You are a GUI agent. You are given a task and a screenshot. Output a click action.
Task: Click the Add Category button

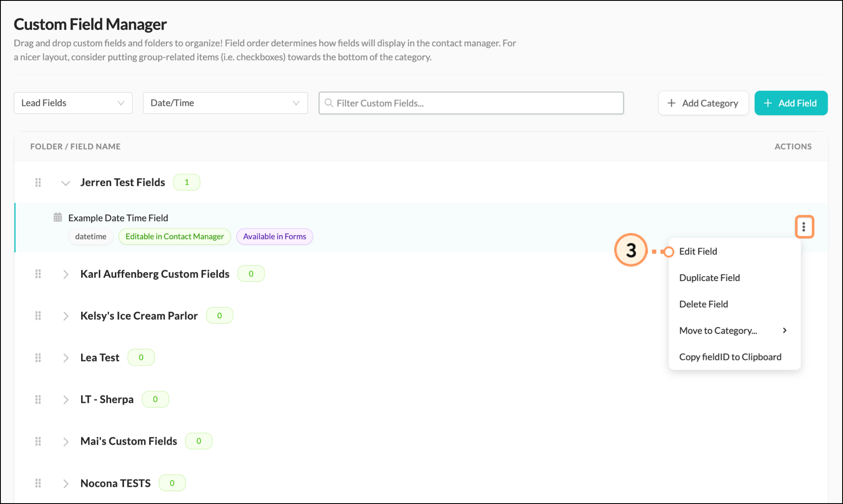click(x=703, y=103)
